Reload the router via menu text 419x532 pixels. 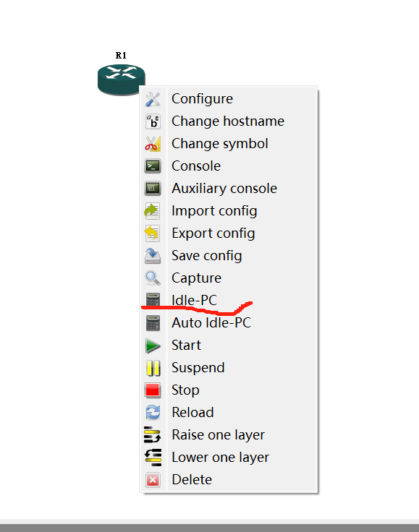click(x=193, y=413)
